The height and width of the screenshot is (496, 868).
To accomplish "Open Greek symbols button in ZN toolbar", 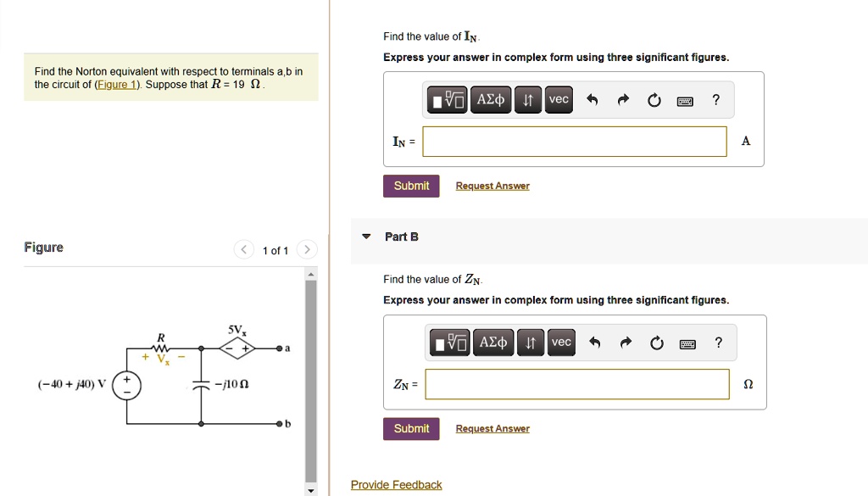I will pos(493,342).
